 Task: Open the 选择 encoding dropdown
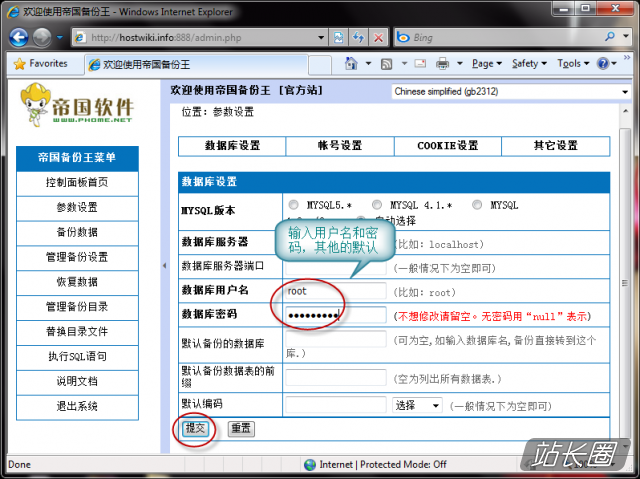[x=417, y=405]
